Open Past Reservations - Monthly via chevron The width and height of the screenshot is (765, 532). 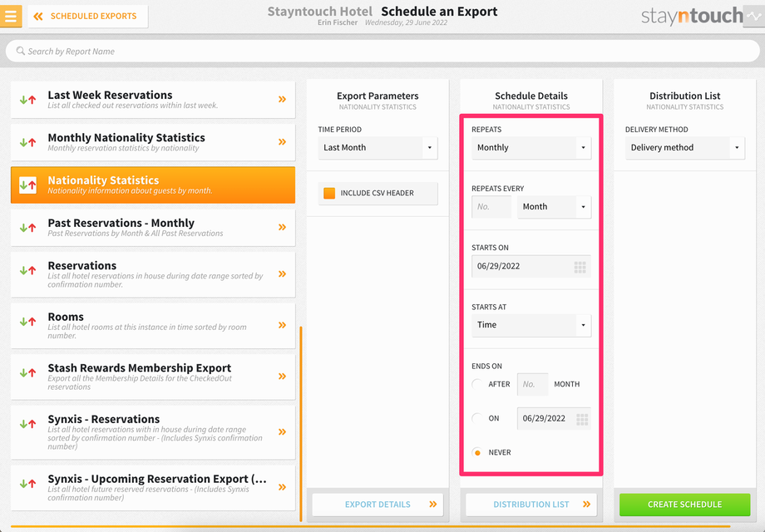[x=282, y=227]
